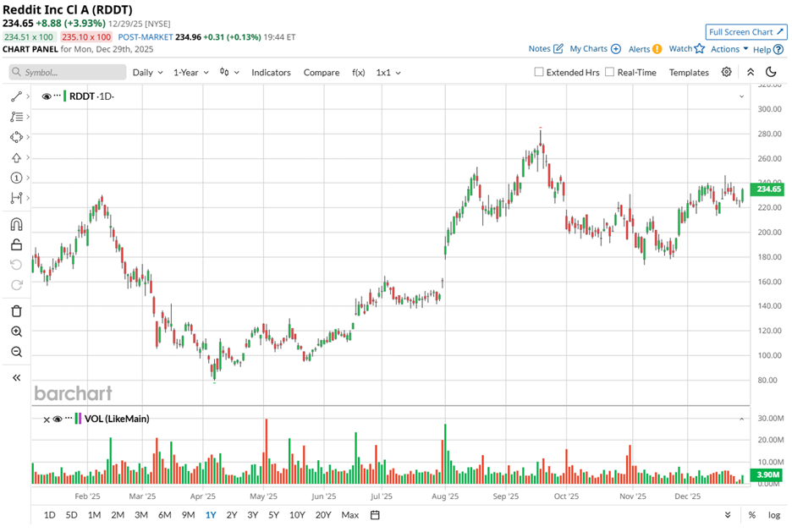Open the 1-Year period dropdown
Viewport: 792px width, 532px height.
pos(191,72)
